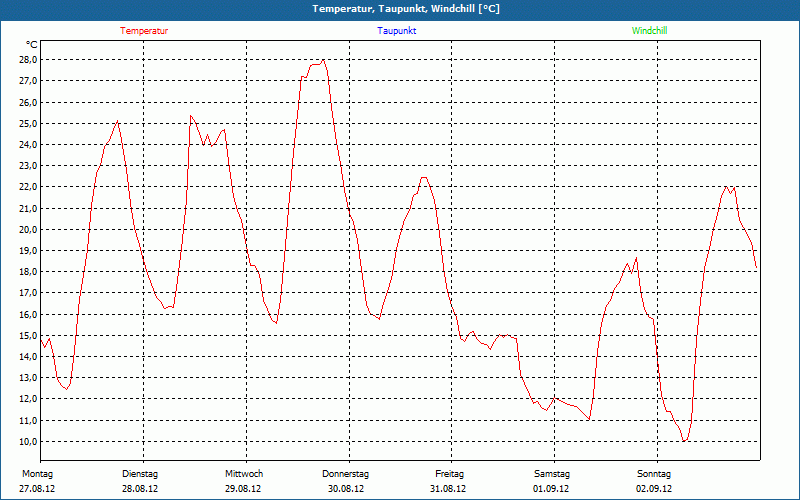
Task: Click the 16,0 y-axis value
Action: (29, 315)
